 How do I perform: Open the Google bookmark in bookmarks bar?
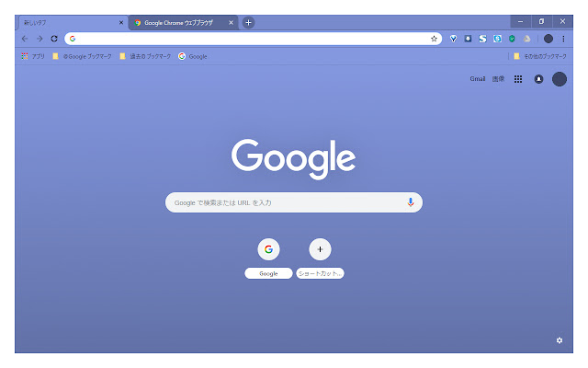coord(193,56)
